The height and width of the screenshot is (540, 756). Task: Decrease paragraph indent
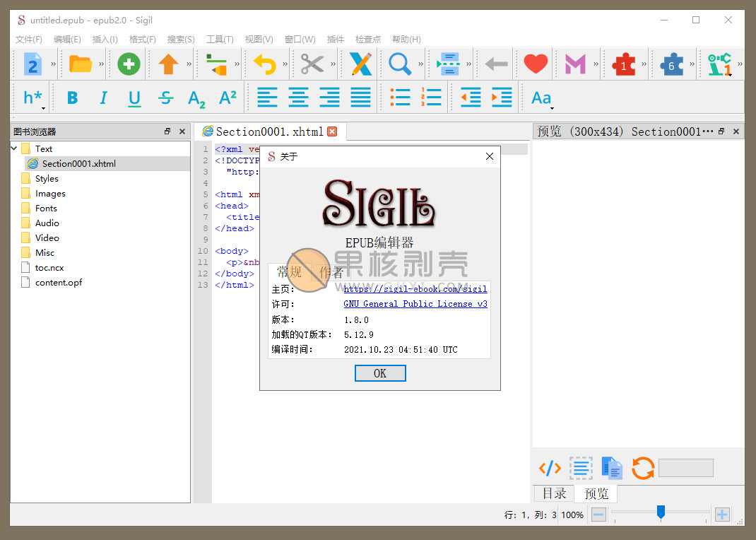(x=471, y=98)
